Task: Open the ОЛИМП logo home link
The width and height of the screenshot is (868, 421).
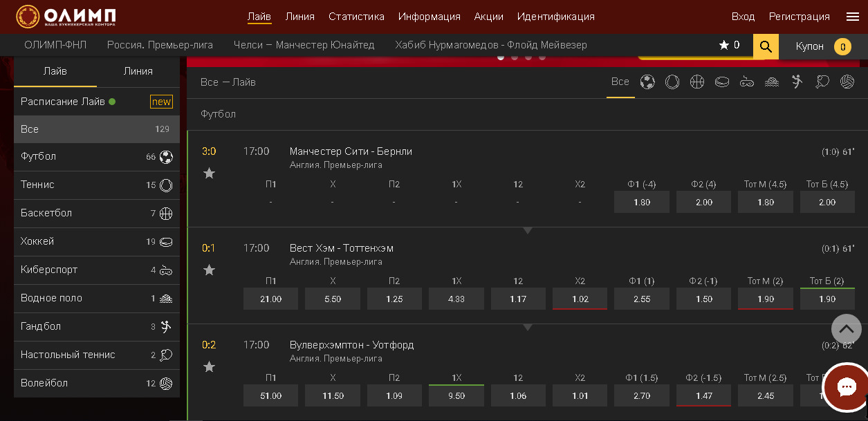Action: point(66,16)
